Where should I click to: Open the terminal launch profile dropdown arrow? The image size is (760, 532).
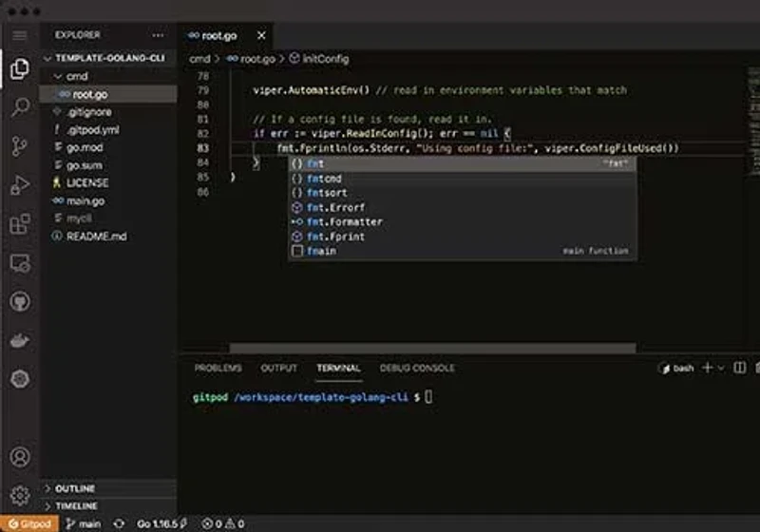[721, 369]
